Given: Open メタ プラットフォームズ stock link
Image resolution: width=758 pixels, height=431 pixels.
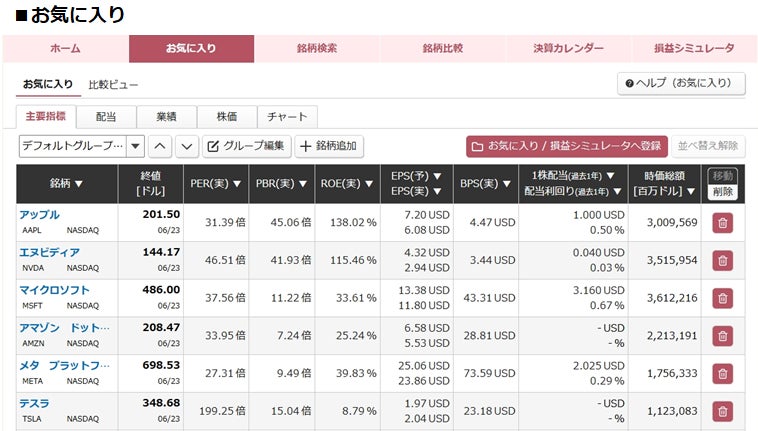Looking at the screenshot, I should pos(64,366).
